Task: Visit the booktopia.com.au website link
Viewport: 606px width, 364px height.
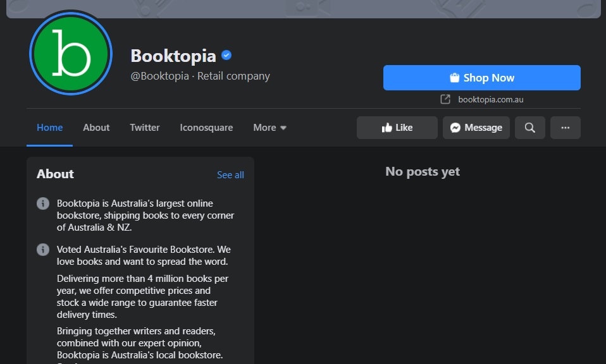Action: [x=490, y=99]
